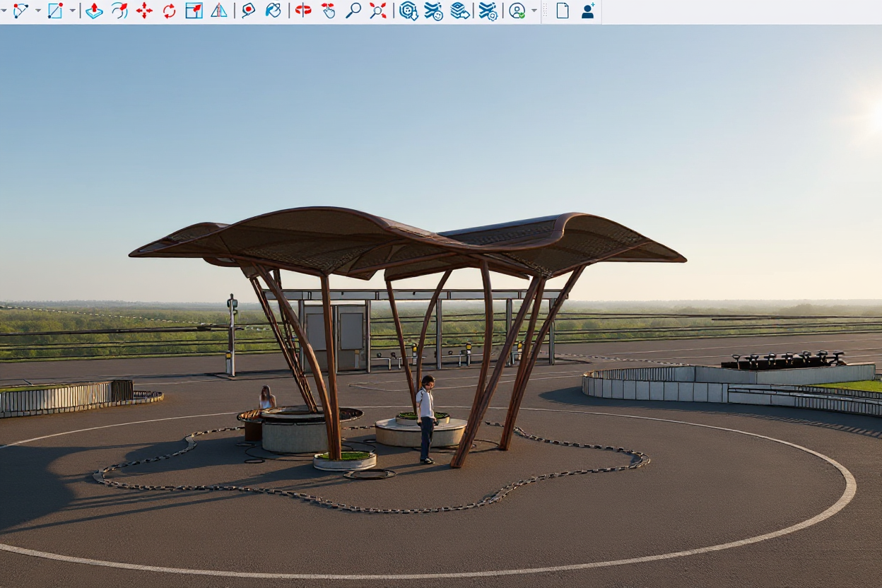
Task: Select the Paint Bucket tool
Action: point(273,11)
